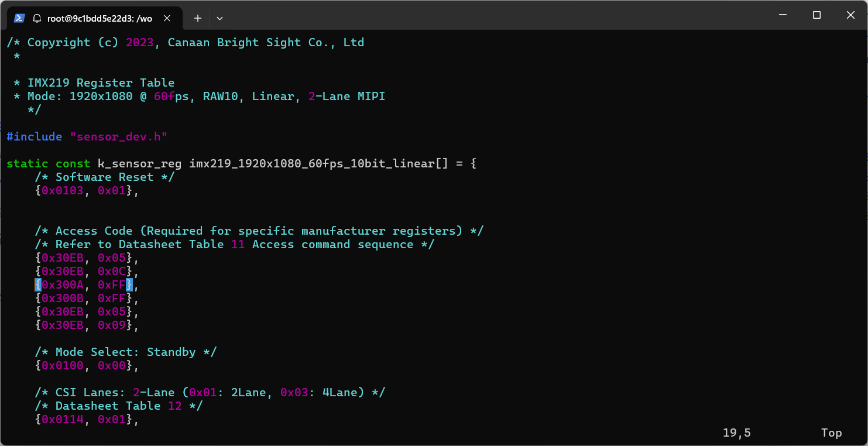This screenshot has height=446, width=868.
Task: Minimize the terminal window
Action: coord(782,15)
